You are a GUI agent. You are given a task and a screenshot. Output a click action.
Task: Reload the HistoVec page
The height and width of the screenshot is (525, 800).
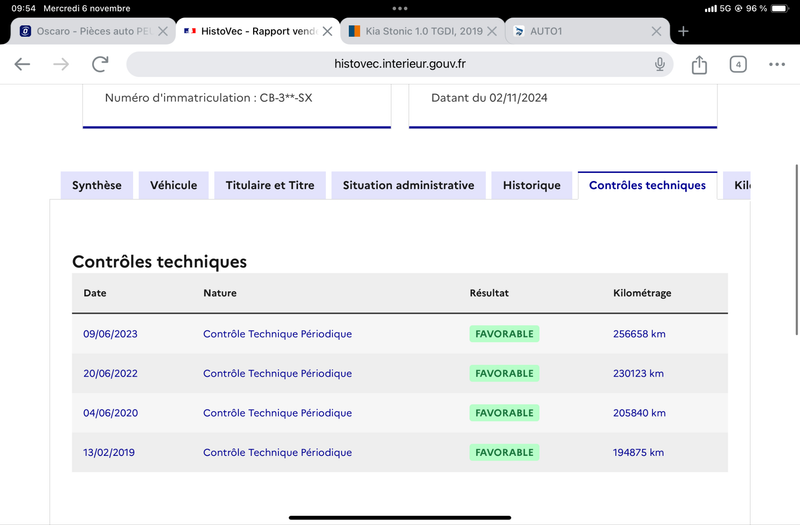[x=100, y=64]
